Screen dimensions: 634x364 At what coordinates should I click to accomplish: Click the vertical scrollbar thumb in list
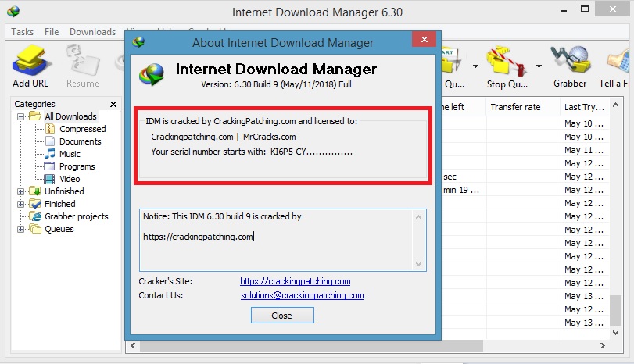pos(615,310)
